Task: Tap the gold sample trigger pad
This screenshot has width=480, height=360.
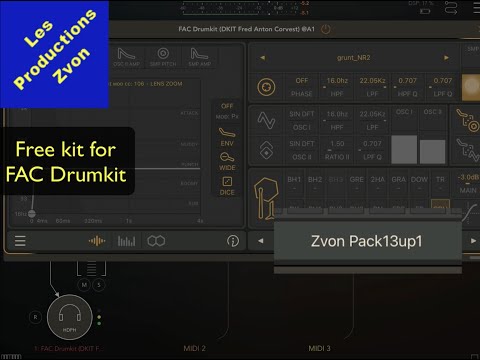Action: (471, 87)
